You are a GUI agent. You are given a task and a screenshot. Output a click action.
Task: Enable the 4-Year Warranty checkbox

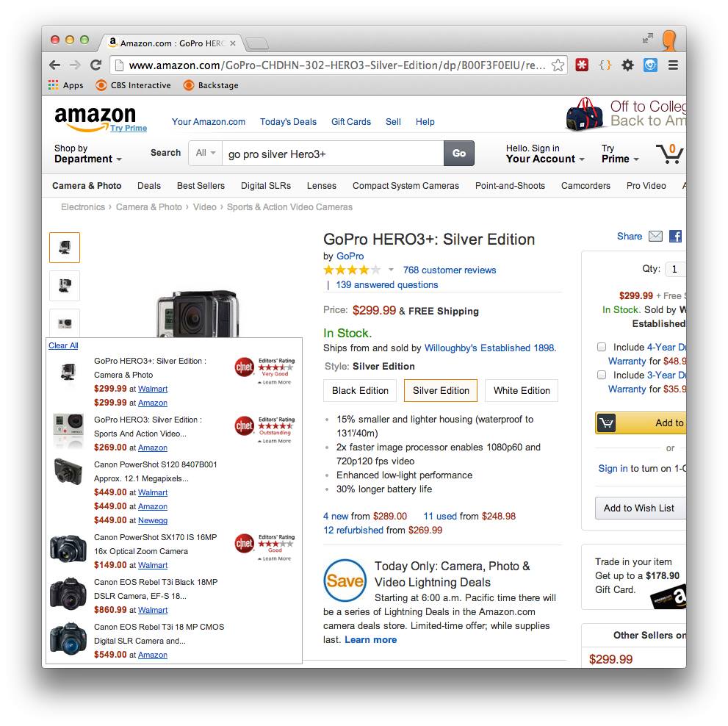[x=601, y=347]
